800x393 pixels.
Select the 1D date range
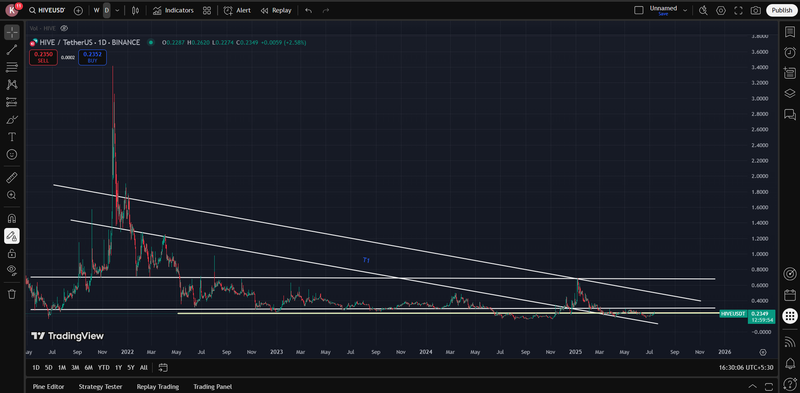click(36, 367)
